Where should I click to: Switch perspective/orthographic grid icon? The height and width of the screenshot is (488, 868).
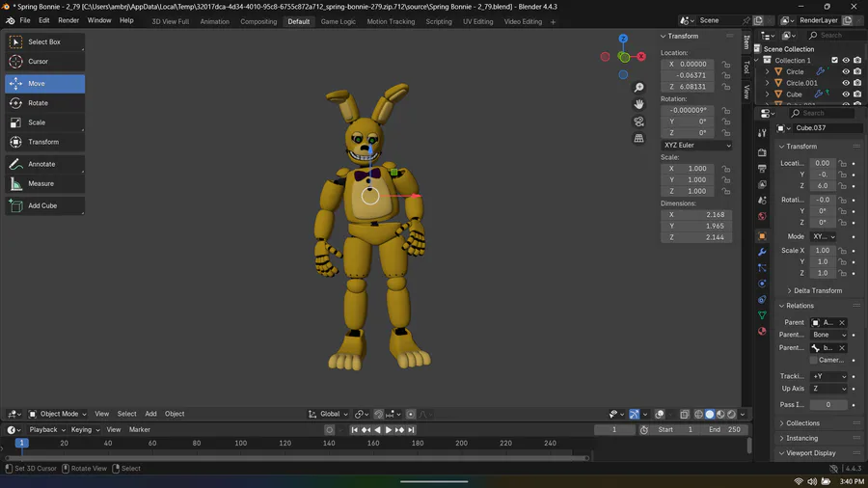tap(638, 138)
